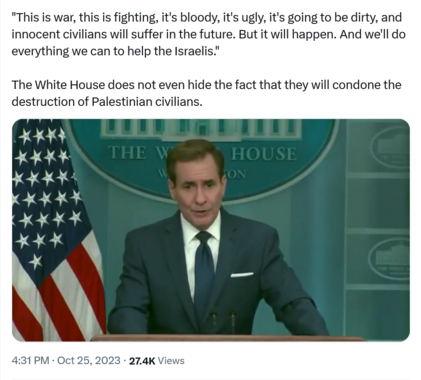Click the American flag in the video

pos(55,230)
